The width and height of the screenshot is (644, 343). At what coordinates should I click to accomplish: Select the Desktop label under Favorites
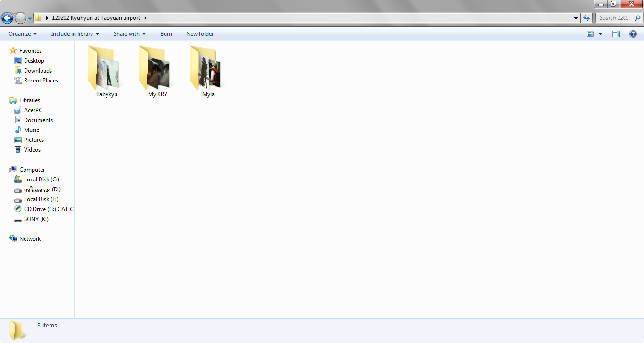pos(34,61)
